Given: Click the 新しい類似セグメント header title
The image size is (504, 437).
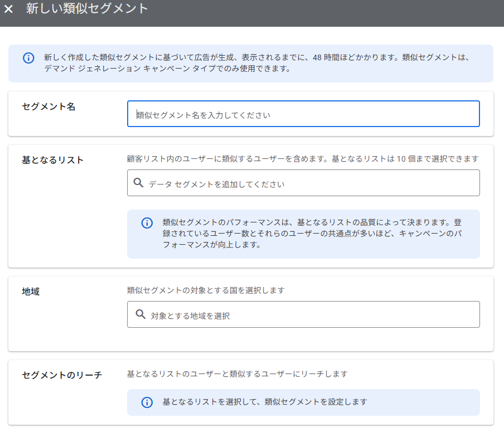Looking at the screenshot, I should click(x=87, y=9).
